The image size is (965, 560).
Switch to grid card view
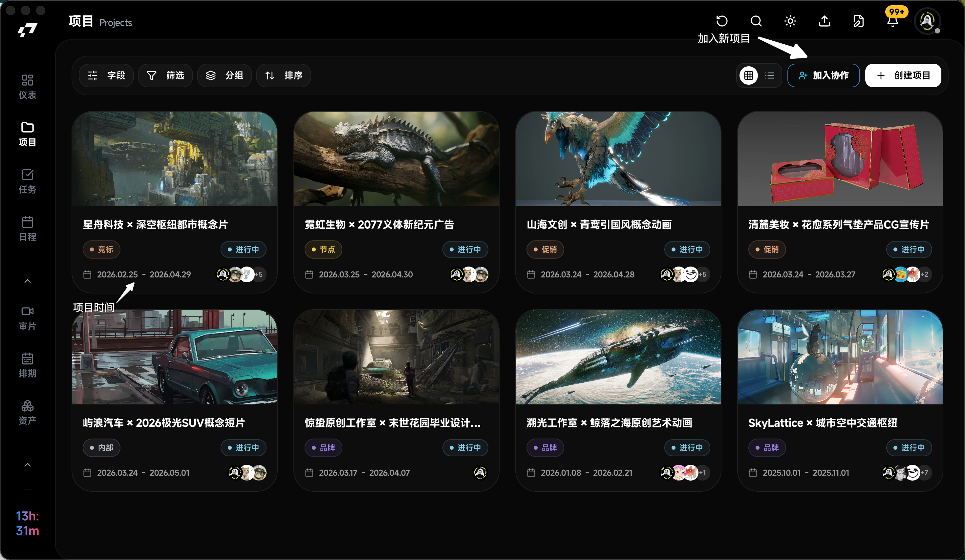[749, 75]
